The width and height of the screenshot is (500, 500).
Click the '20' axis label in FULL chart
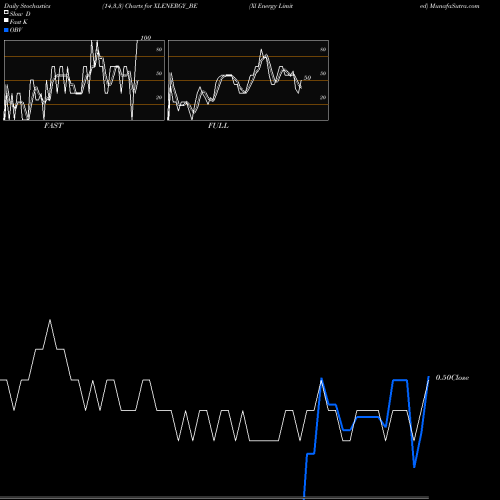click(323, 97)
